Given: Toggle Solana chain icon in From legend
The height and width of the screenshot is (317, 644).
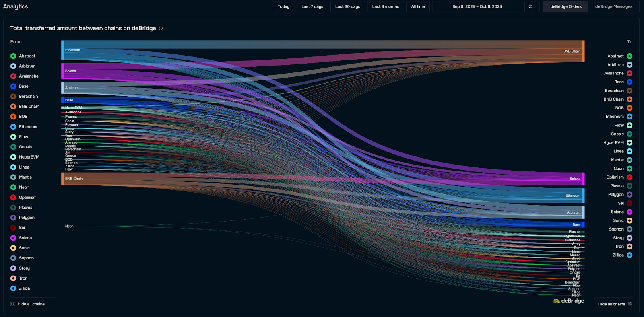Looking at the screenshot, I should click(x=13, y=238).
